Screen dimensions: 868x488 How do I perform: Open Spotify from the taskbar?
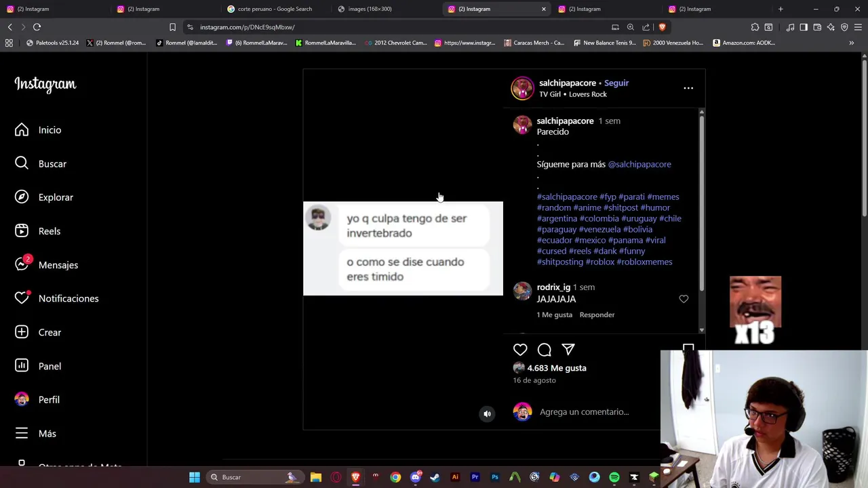point(614,477)
